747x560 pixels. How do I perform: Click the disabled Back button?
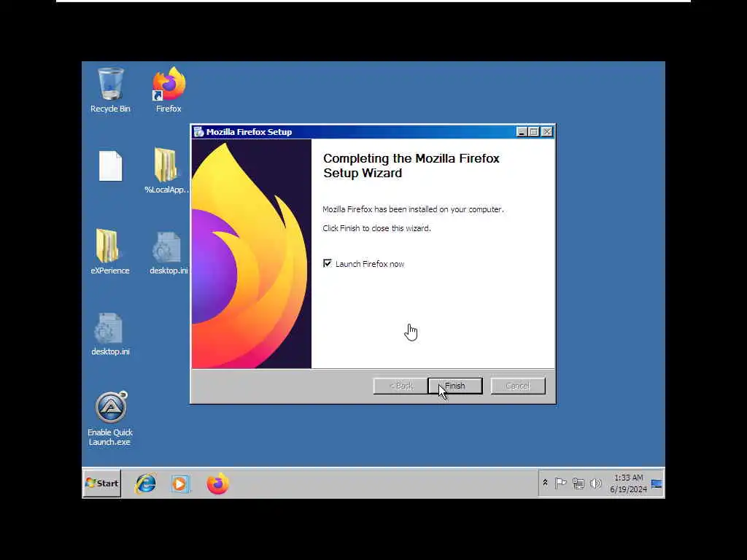tap(400, 386)
